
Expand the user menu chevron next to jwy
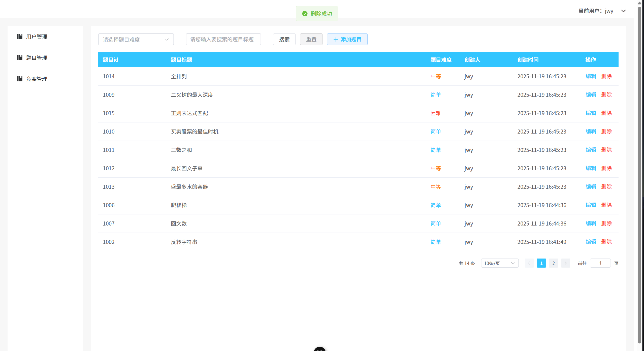click(x=624, y=11)
